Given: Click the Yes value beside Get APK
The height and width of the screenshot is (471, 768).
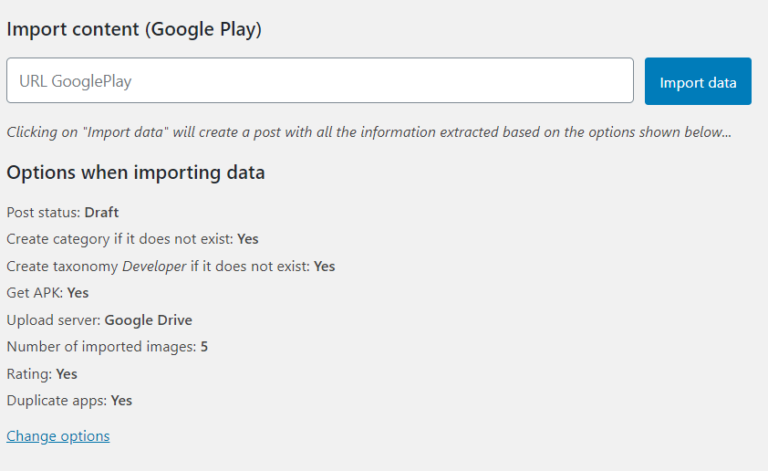Looking at the screenshot, I should [x=78, y=293].
